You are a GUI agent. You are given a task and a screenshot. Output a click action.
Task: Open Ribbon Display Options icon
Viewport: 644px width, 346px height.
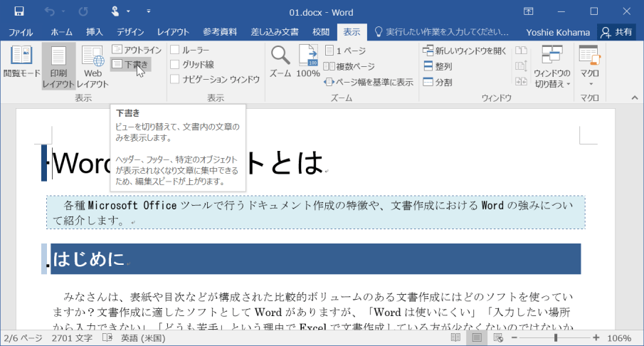coord(528,11)
